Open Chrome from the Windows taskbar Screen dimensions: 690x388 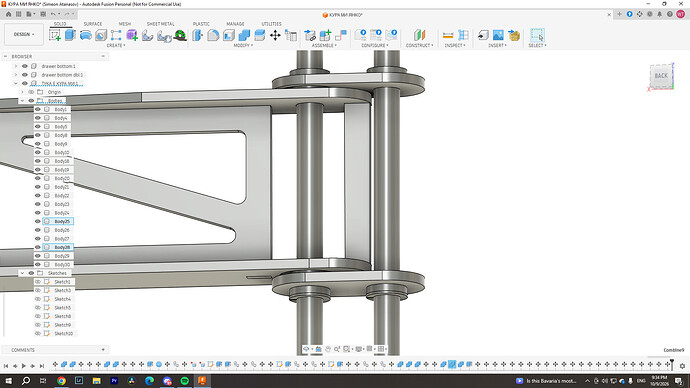[x=61, y=381]
